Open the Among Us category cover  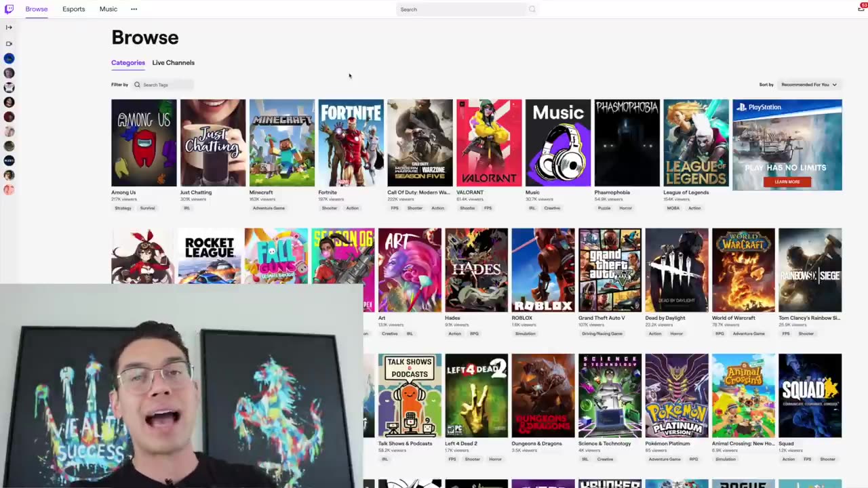coord(144,143)
